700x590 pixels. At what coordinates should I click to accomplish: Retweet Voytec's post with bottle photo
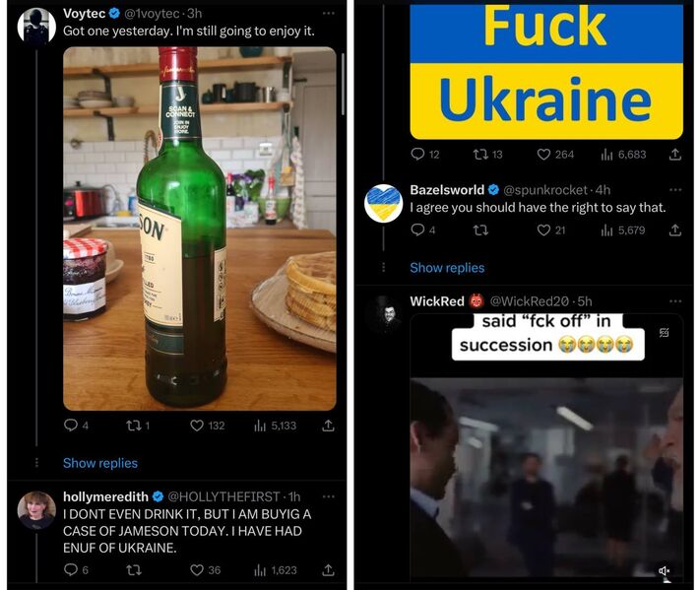click(x=133, y=426)
